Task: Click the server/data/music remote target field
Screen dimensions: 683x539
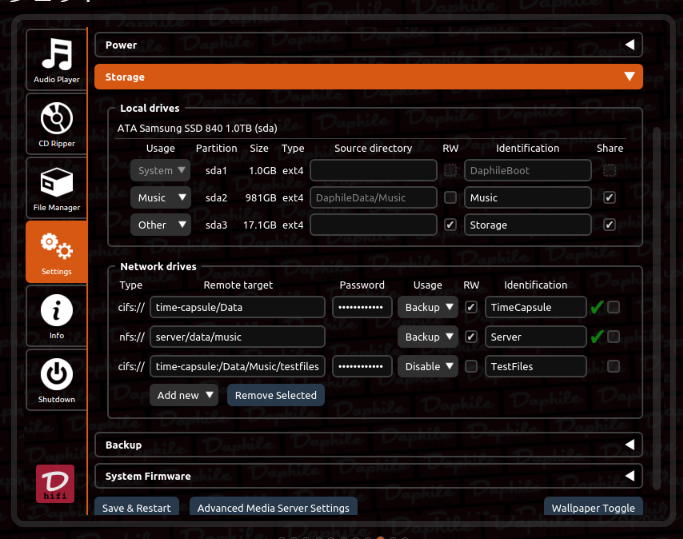Action: click(238, 337)
